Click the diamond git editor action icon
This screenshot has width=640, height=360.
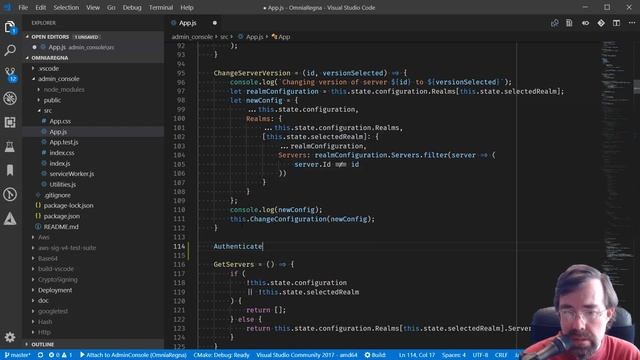pos(601,23)
